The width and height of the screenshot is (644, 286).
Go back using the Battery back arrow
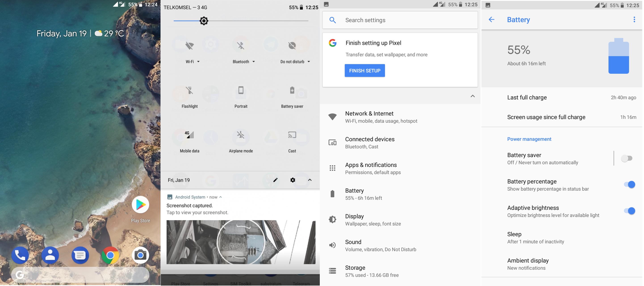[x=491, y=19]
